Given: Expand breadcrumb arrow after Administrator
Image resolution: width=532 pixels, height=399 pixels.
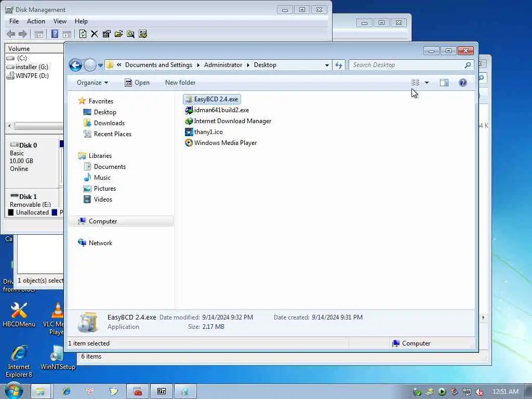Looking at the screenshot, I should pos(248,65).
